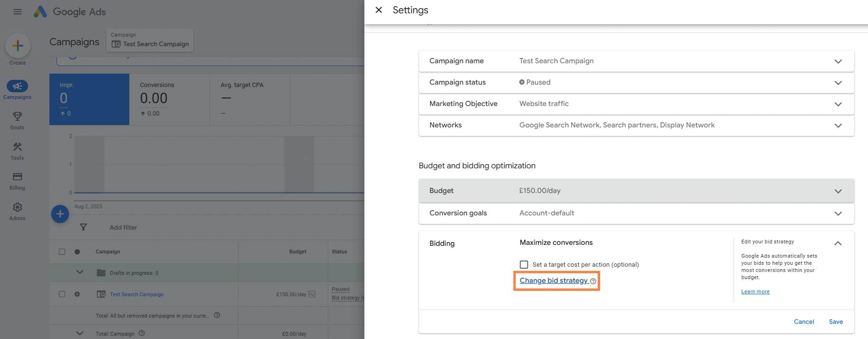868x339 pixels.
Task: Tick the select-all checkbox in table header
Action: click(x=62, y=252)
